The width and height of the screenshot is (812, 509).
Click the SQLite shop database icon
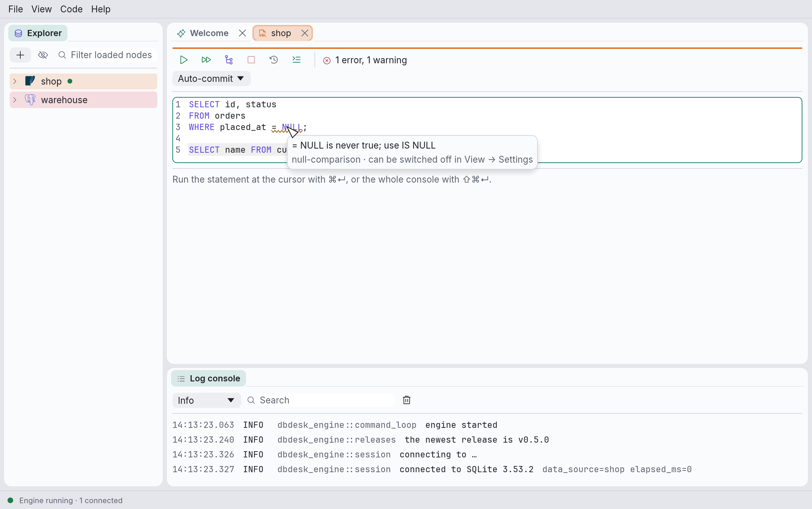[x=30, y=81]
